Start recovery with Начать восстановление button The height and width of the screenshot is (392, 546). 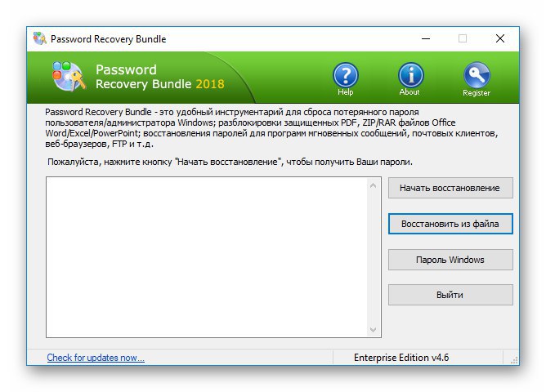[x=450, y=188]
